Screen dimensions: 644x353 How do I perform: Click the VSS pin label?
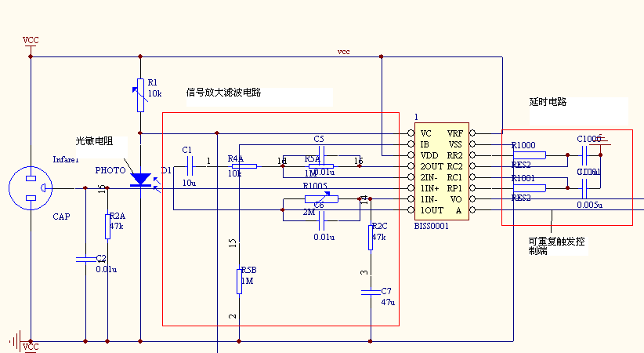tap(455, 144)
